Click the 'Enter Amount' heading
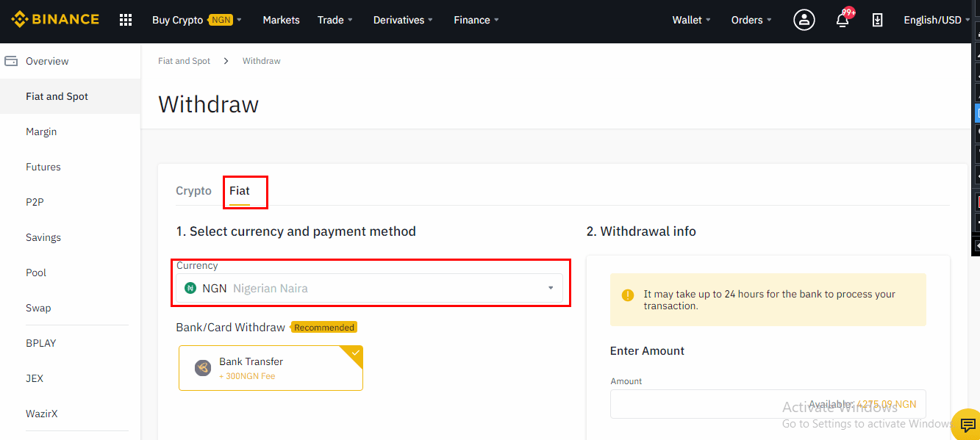Image resolution: width=980 pixels, height=440 pixels. (x=647, y=351)
